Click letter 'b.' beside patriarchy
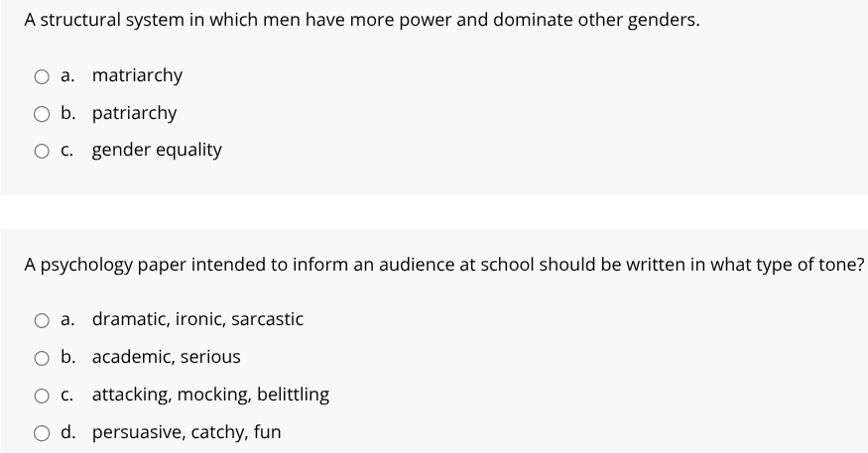868x453 pixels. (x=68, y=113)
